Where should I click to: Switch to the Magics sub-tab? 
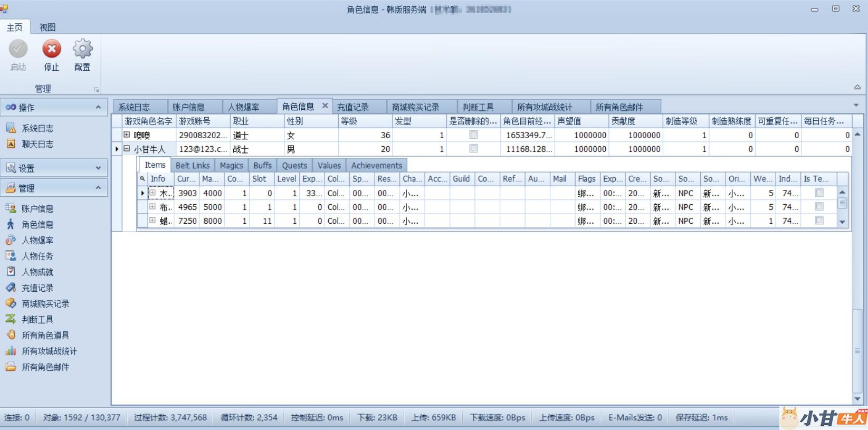231,165
